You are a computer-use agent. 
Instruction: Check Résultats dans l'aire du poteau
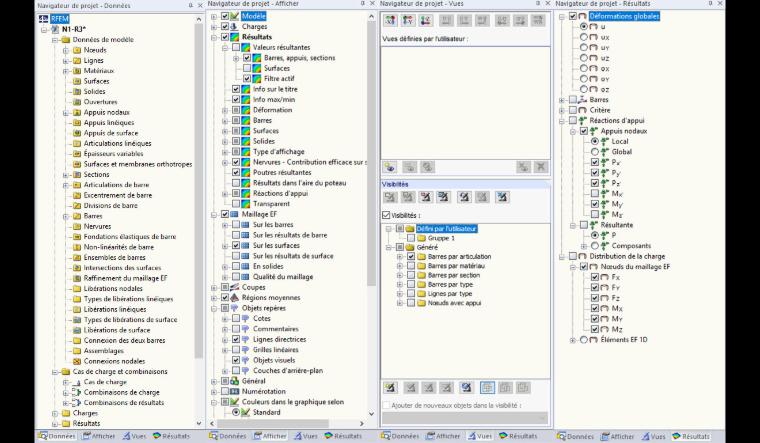(236, 183)
